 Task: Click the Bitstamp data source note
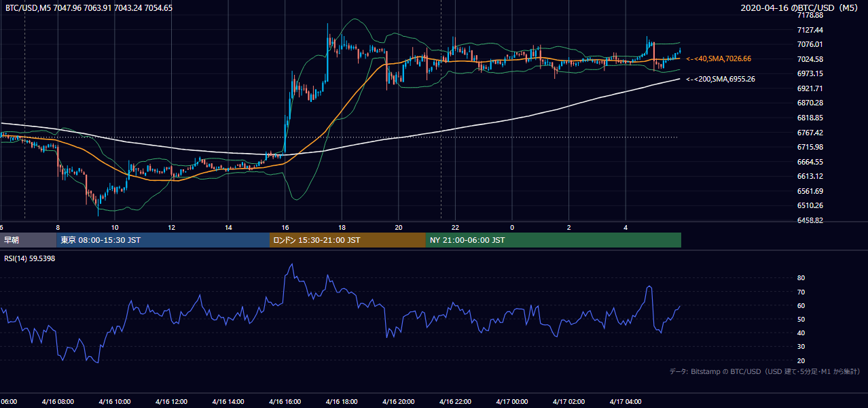tap(765, 371)
